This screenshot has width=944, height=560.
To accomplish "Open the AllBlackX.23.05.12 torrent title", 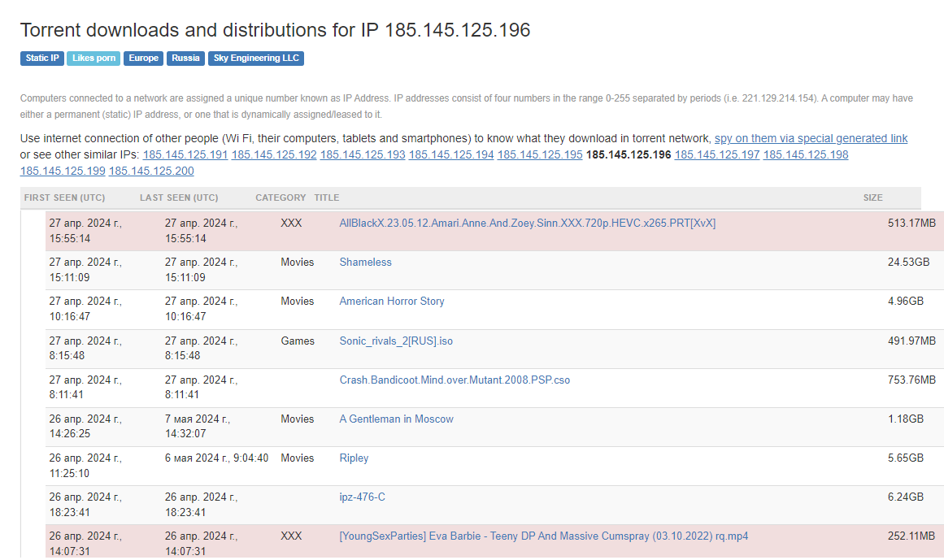I will point(528,224).
